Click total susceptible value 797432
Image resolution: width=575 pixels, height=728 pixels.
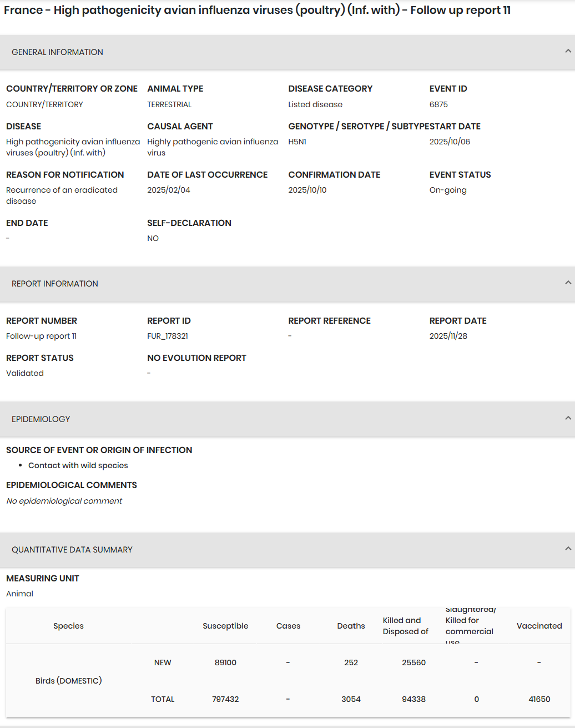pos(225,699)
